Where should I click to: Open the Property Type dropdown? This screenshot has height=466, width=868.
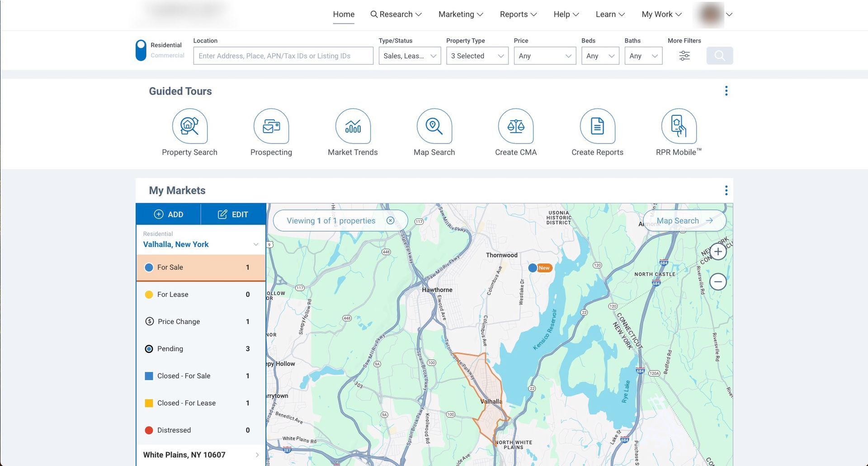(477, 56)
